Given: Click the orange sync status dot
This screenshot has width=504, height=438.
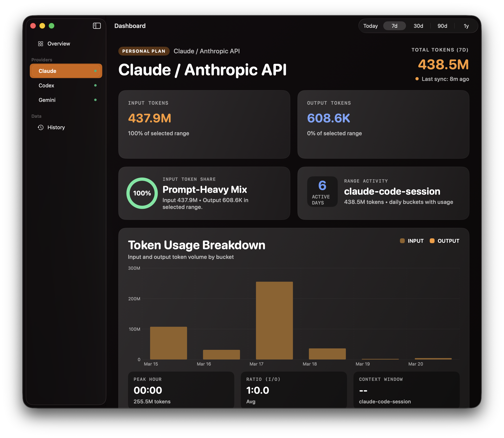Looking at the screenshot, I should pyautogui.click(x=417, y=79).
